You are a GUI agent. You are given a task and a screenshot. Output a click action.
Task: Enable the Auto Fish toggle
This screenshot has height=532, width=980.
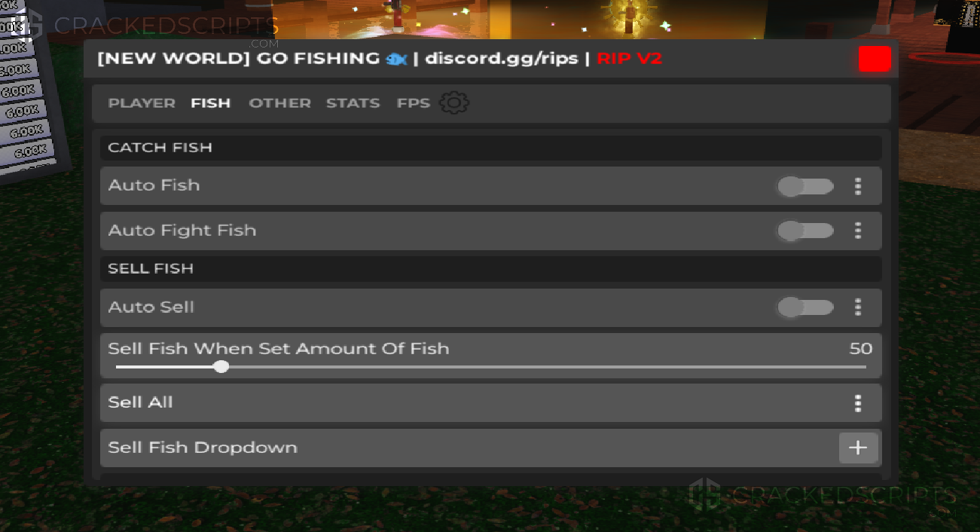806,186
